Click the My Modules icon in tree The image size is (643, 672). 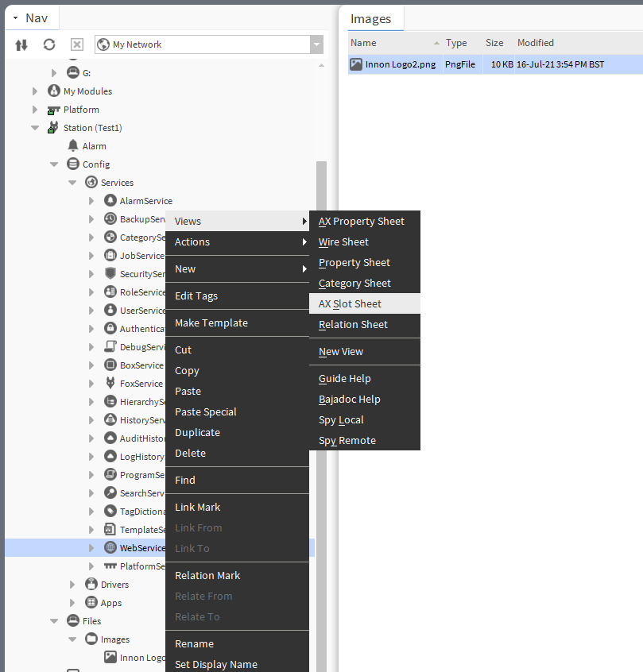coord(54,91)
